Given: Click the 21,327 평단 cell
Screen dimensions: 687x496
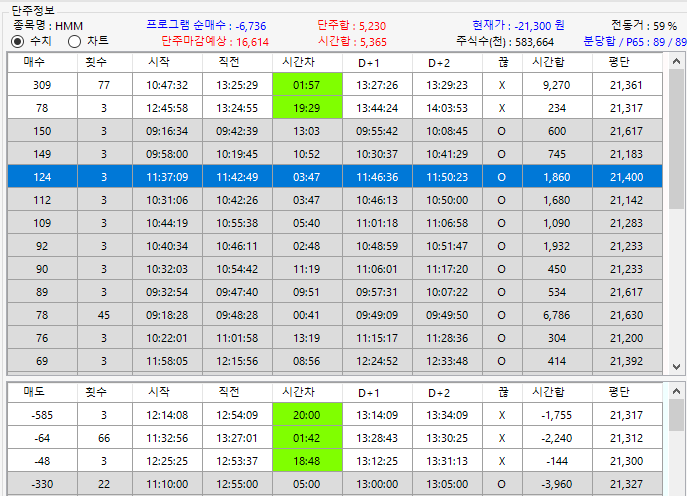Looking at the screenshot, I should [x=627, y=484].
